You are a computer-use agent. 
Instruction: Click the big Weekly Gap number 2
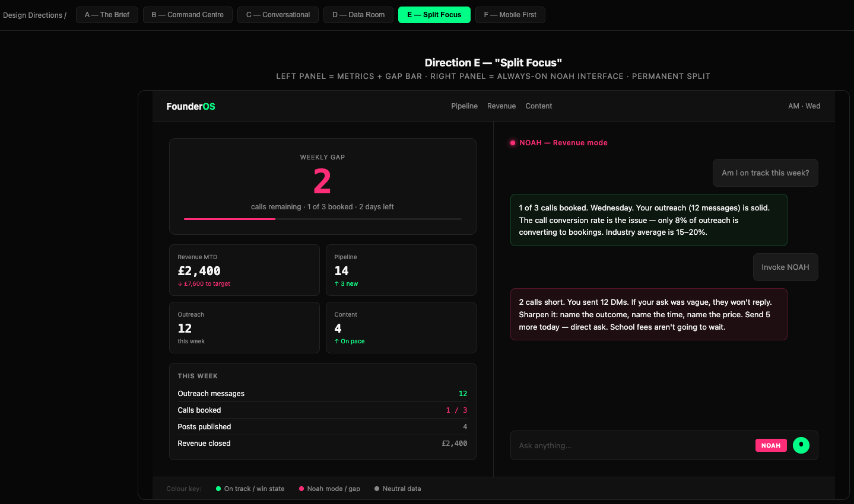pos(322,181)
